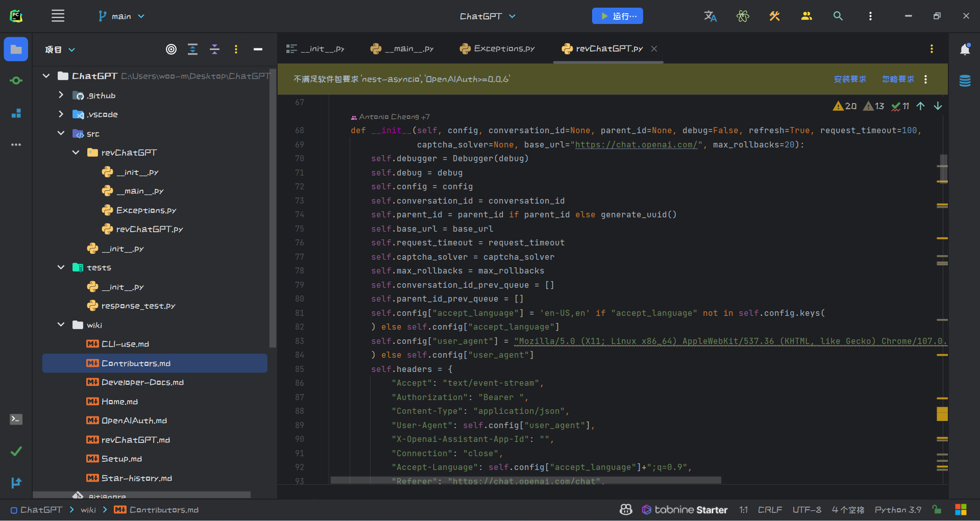The height and width of the screenshot is (521, 980).
Task: Open the database tool window
Action: click(x=965, y=81)
